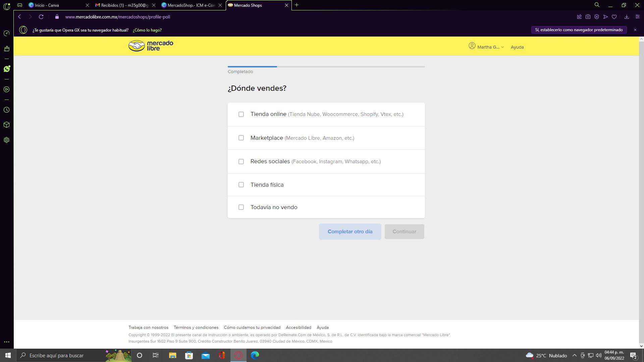Select the Redes sociales checkbox
The width and height of the screenshot is (644, 362).
pos(241,162)
